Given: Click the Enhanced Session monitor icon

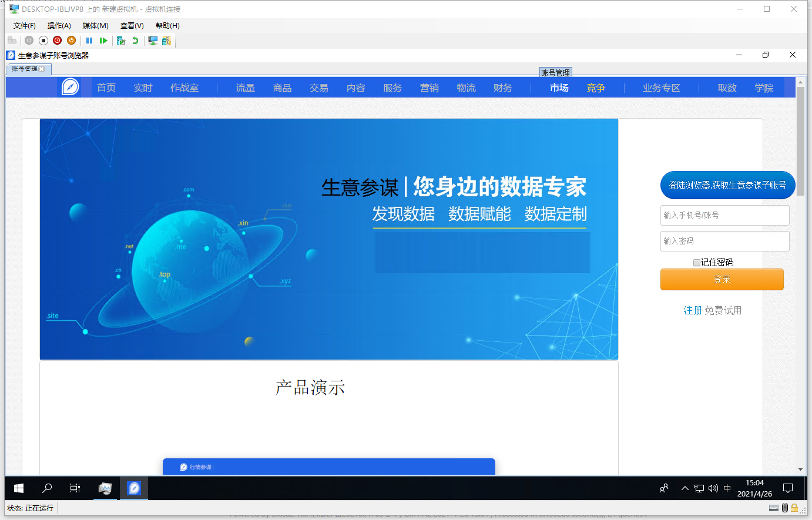Looking at the screenshot, I should point(153,41).
